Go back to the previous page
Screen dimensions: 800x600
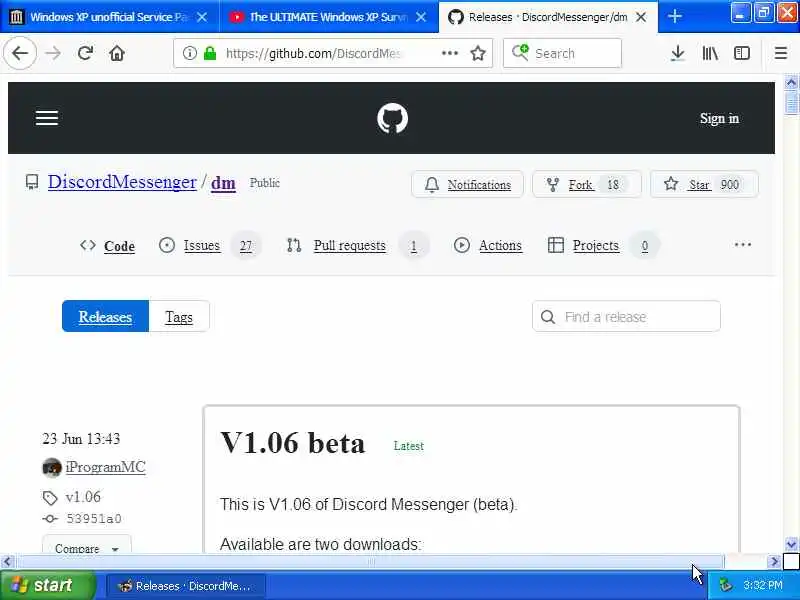coord(20,53)
